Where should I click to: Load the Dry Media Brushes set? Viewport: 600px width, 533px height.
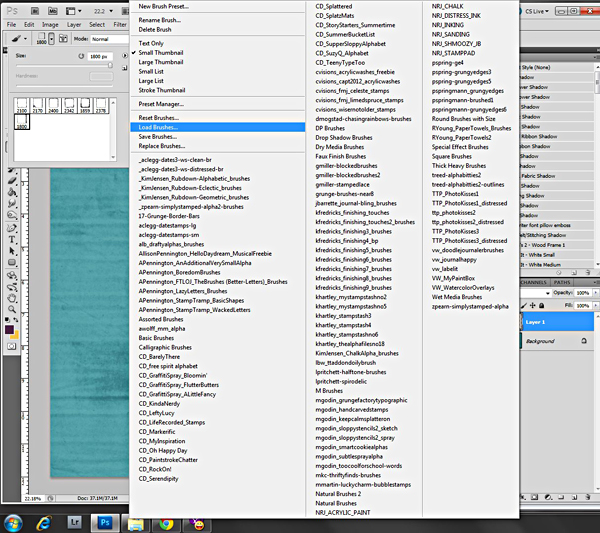(340, 147)
